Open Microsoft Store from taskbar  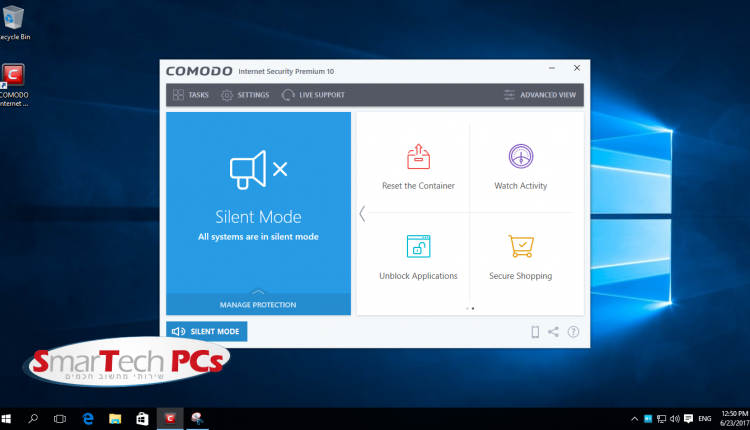coord(142,419)
